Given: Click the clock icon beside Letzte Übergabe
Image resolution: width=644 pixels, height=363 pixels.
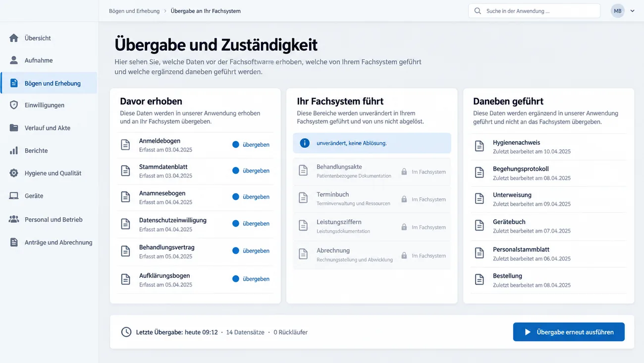Looking at the screenshot, I should coord(126,332).
